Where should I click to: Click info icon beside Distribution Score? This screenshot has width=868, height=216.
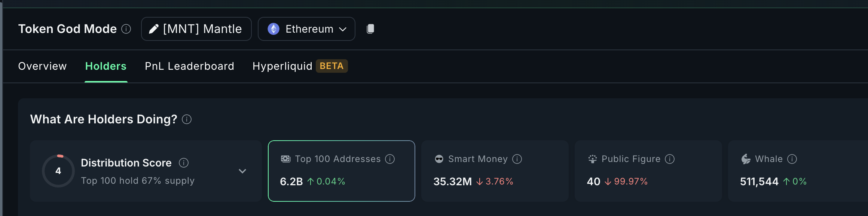click(x=184, y=163)
